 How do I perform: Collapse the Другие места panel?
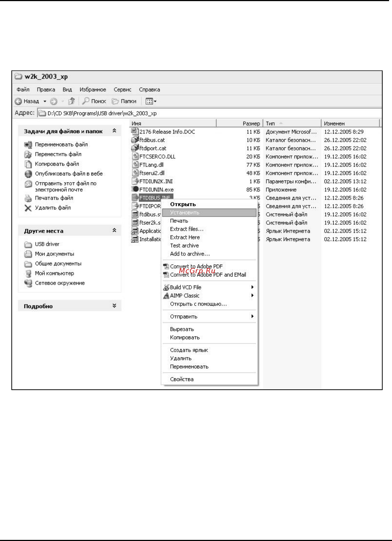114,230
